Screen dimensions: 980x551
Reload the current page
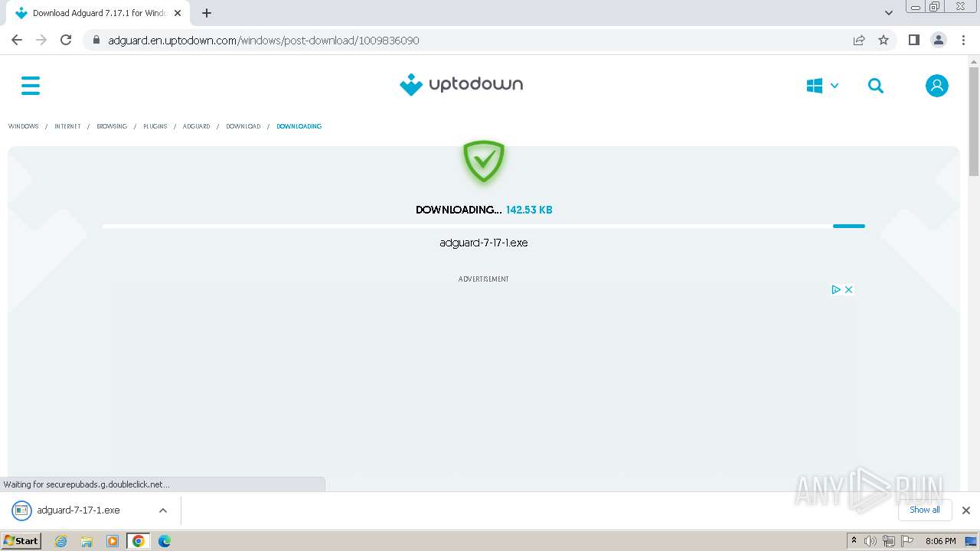[66, 40]
